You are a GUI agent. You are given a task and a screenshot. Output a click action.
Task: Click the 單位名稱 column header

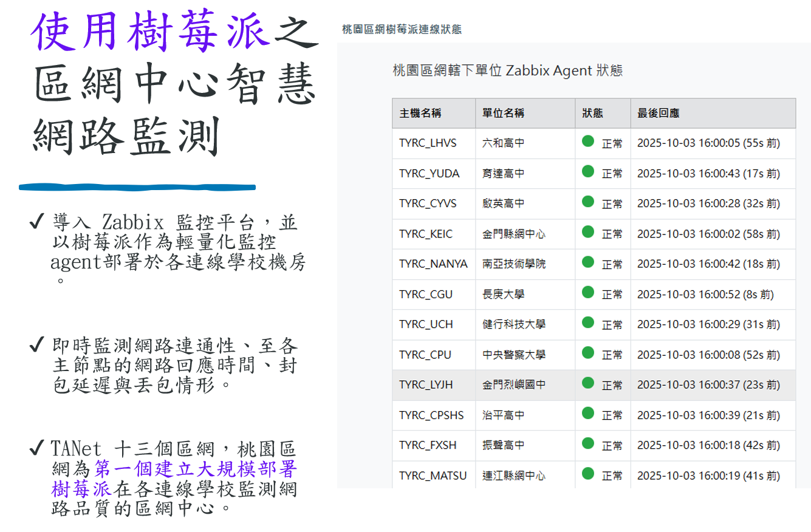[x=503, y=114]
